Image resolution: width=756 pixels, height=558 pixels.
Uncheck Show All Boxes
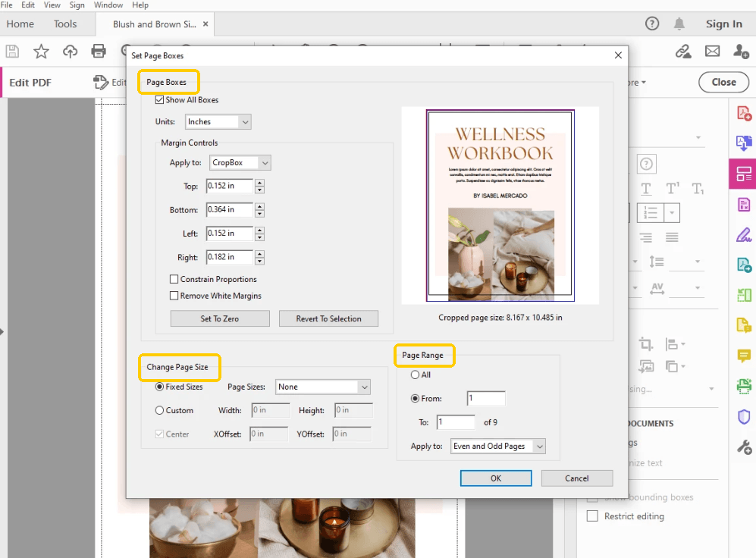tap(159, 100)
